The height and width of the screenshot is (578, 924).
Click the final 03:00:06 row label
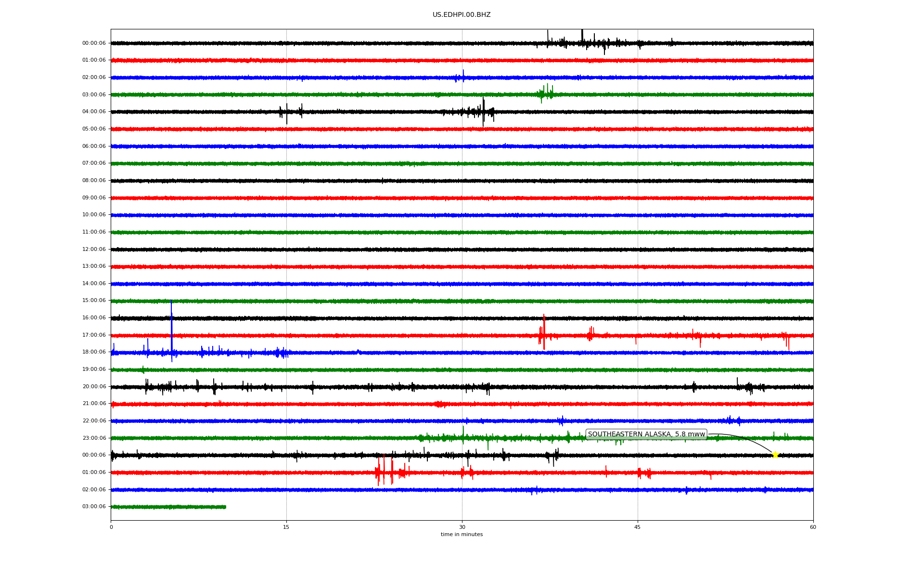[94, 507]
